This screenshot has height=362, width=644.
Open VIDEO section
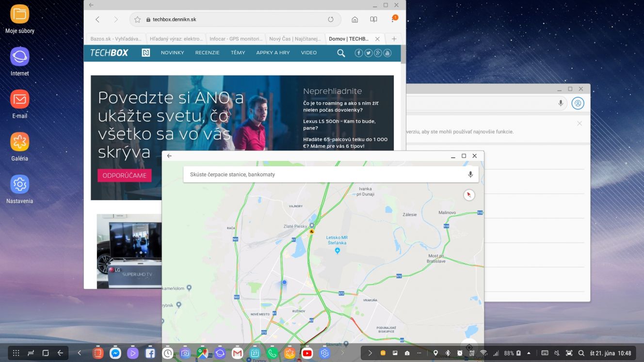click(x=308, y=53)
